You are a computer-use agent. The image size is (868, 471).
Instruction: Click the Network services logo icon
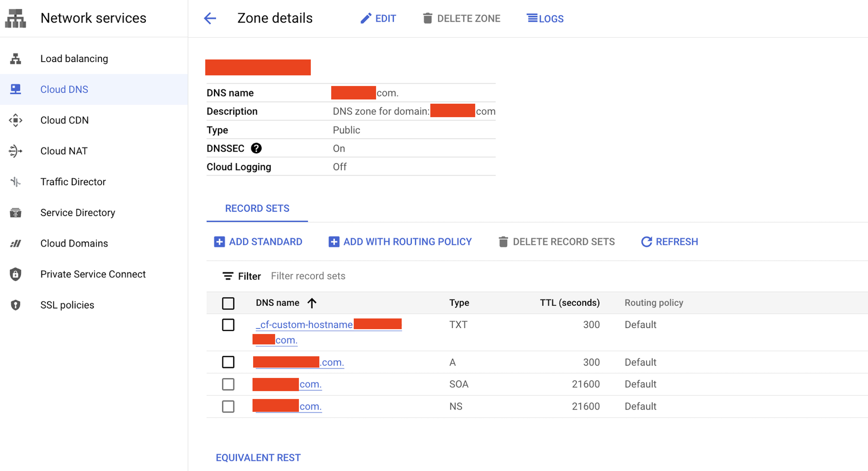pos(16,18)
